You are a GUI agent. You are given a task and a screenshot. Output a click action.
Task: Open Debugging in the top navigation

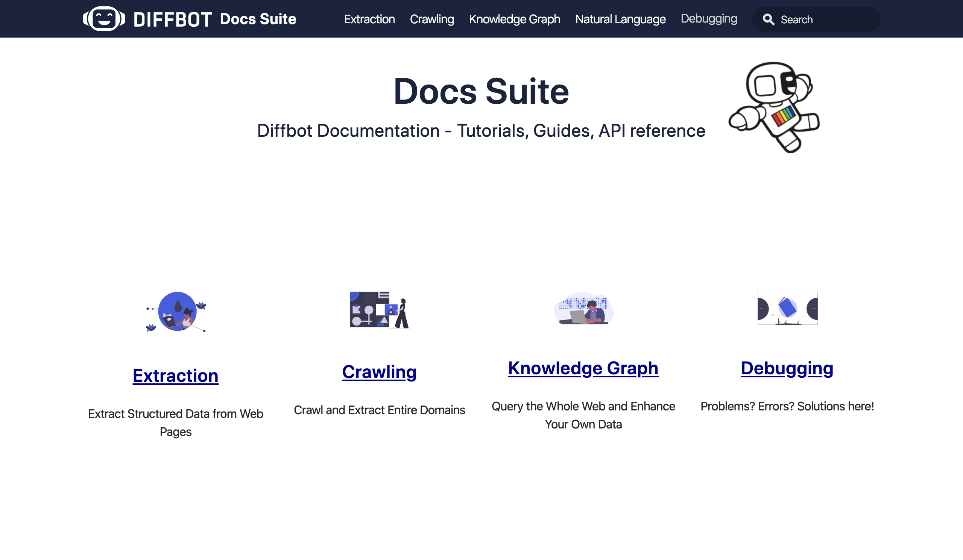tap(709, 19)
